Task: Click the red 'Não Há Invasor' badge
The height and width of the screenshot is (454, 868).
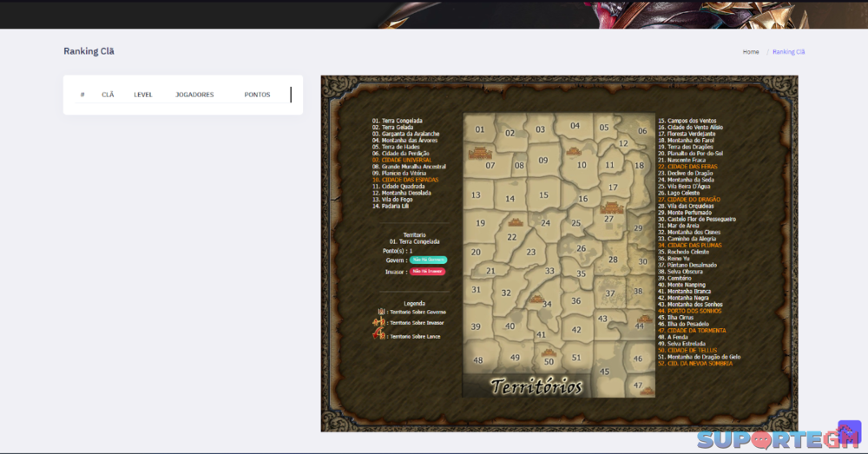Action: pyautogui.click(x=427, y=272)
